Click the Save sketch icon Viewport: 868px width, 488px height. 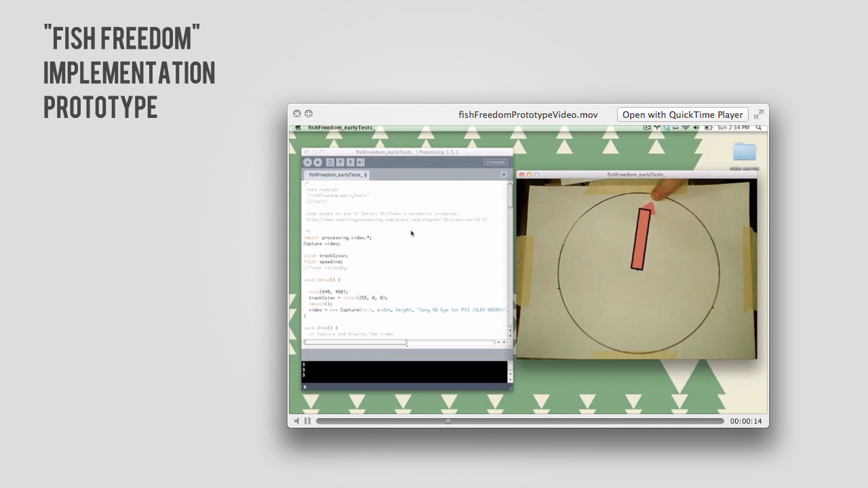(351, 163)
